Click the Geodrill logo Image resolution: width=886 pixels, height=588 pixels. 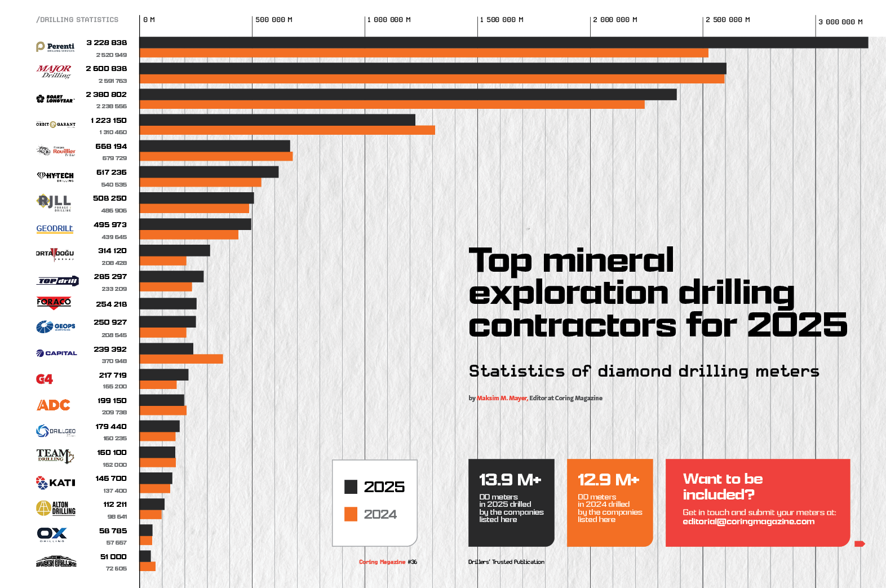(x=55, y=229)
